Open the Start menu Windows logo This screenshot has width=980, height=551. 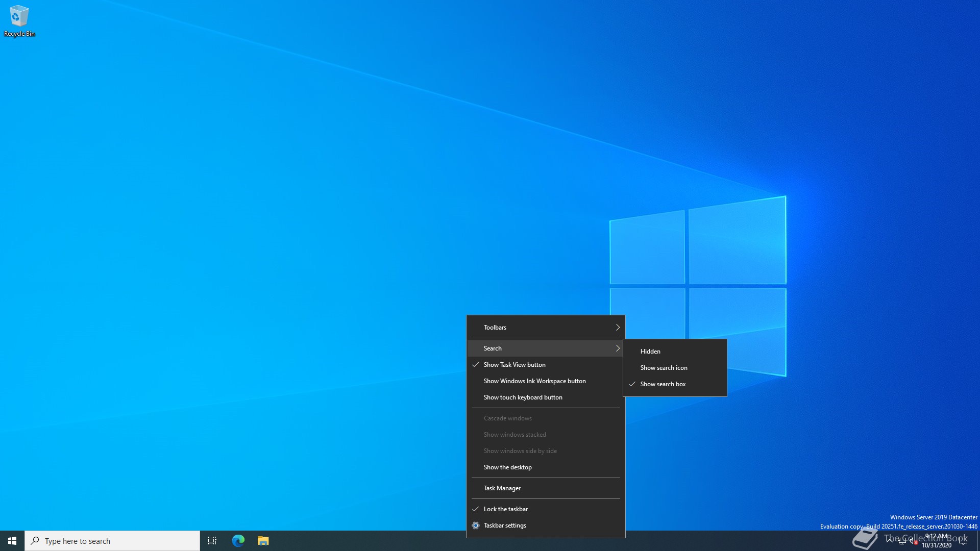[12, 541]
